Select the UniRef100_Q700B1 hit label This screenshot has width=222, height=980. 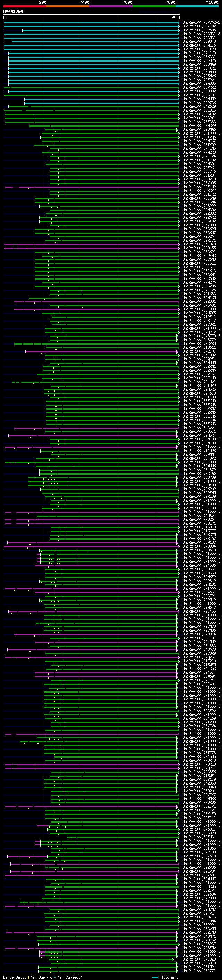(x=199, y=305)
